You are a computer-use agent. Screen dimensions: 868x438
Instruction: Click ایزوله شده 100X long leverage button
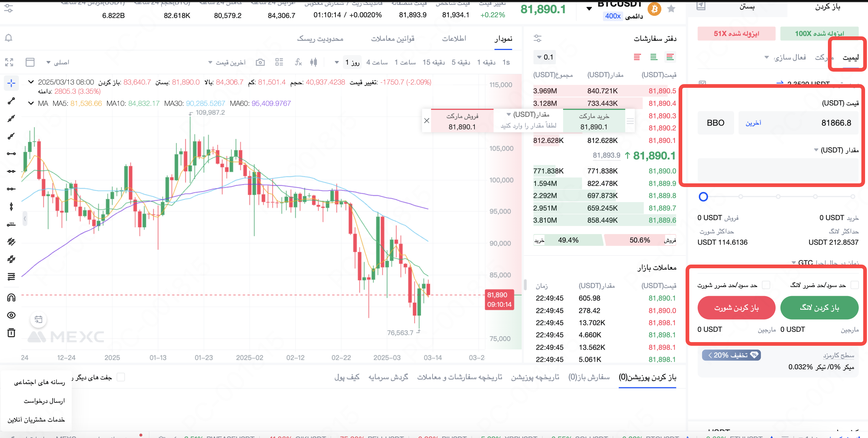[819, 33]
